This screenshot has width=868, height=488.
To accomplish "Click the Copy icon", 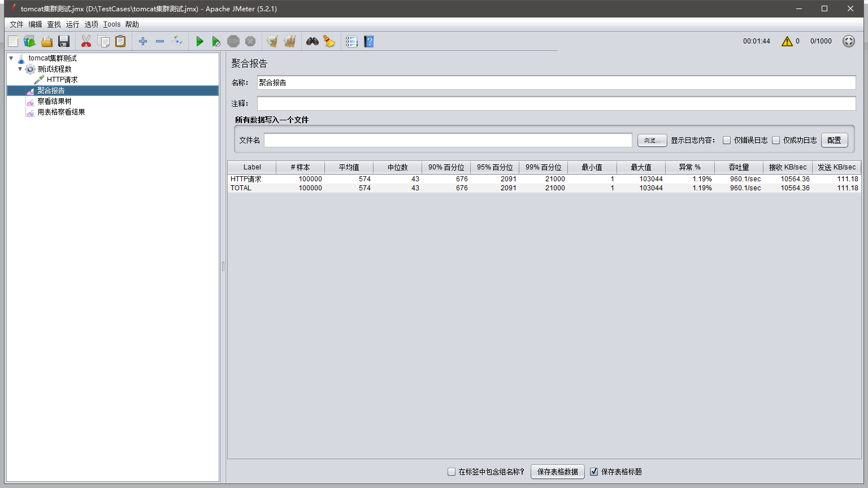I will point(103,41).
